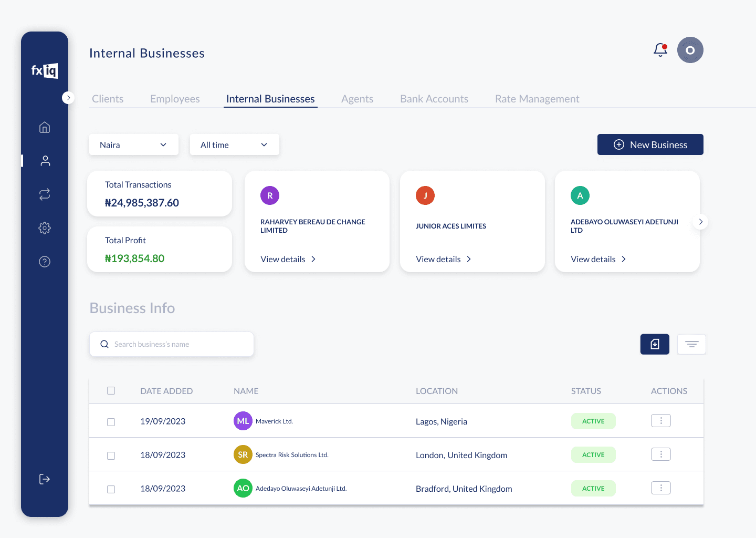The image size is (756, 538).
Task: Toggle the select-all checkbox in table header
Action: coord(111,390)
